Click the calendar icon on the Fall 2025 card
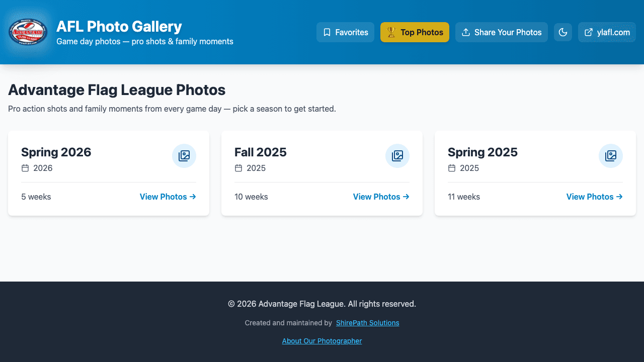644x362 pixels. point(238,168)
